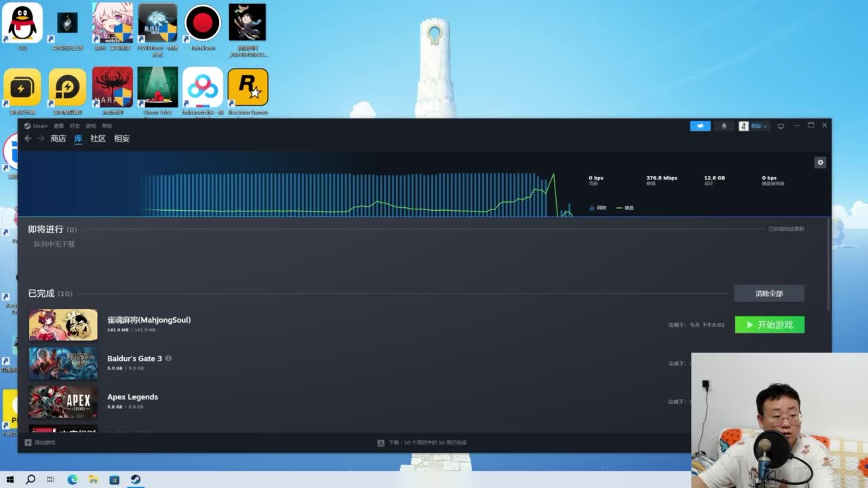Click Apex Legends title
868x488 pixels.
pos(132,397)
